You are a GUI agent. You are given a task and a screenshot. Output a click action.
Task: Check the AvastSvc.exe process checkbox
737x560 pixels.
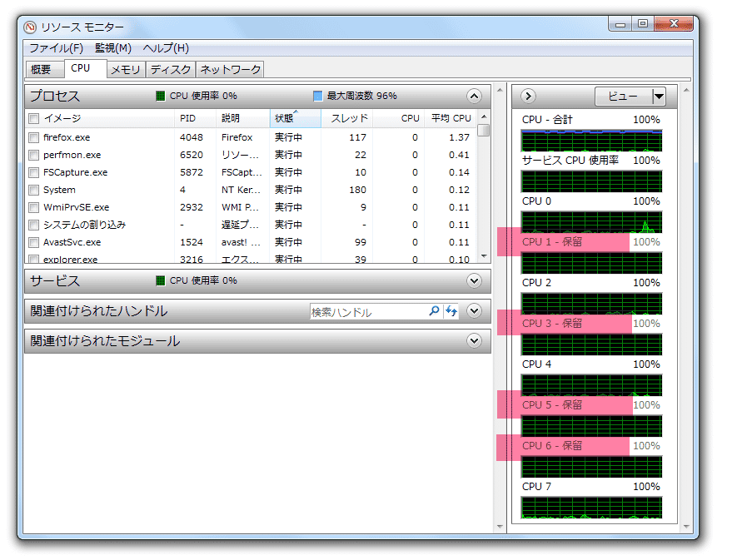[x=33, y=242]
